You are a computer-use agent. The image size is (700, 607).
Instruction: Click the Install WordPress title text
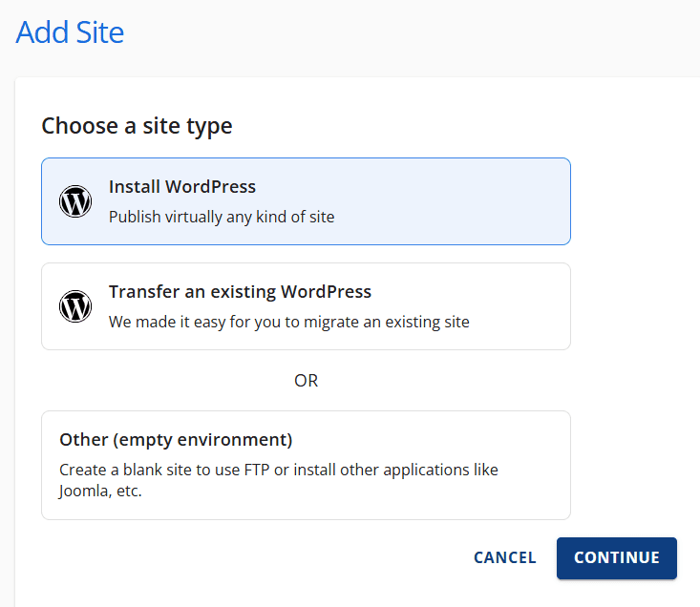tap(182, 187)
